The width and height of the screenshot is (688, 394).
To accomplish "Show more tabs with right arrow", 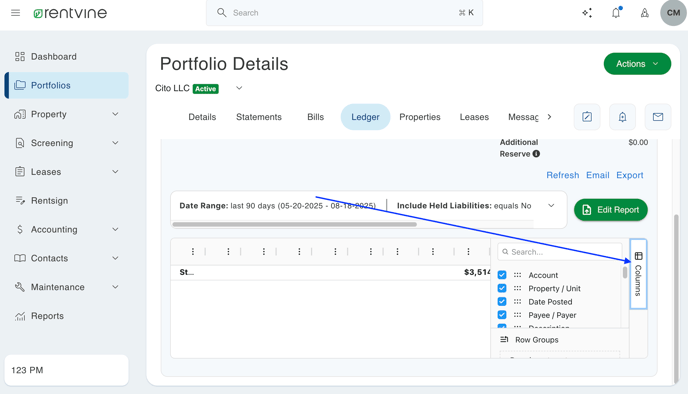I will pyautogui.click(x=549, y=117).
